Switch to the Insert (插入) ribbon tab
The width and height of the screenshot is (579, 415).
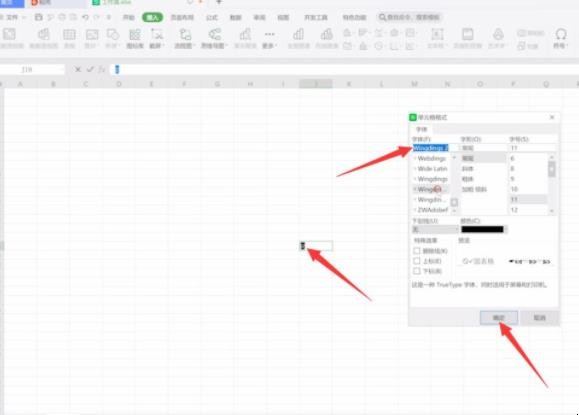tap(153, 17)
